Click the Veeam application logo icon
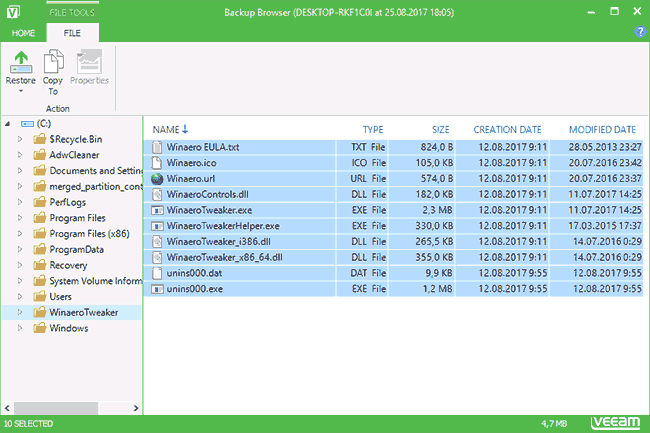This screenshot has height=433, width=650. pyautogui.click(x=13, y=12)
